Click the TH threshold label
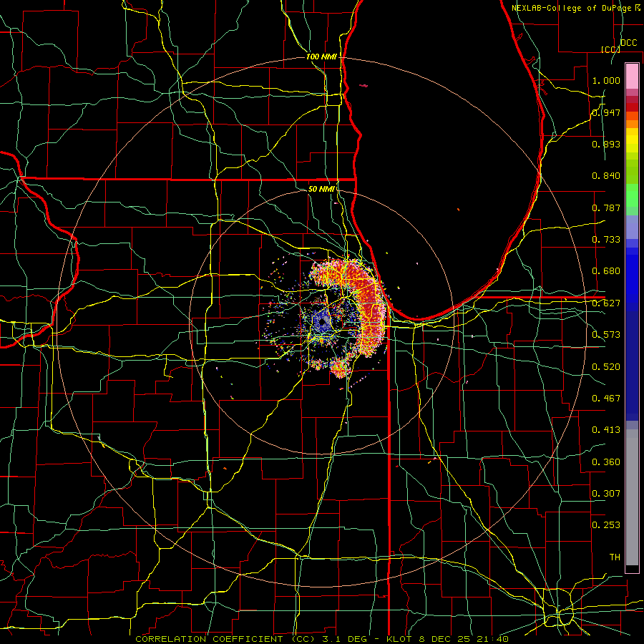The width and height of the screenshot is (644, 644). pos(615,557)
